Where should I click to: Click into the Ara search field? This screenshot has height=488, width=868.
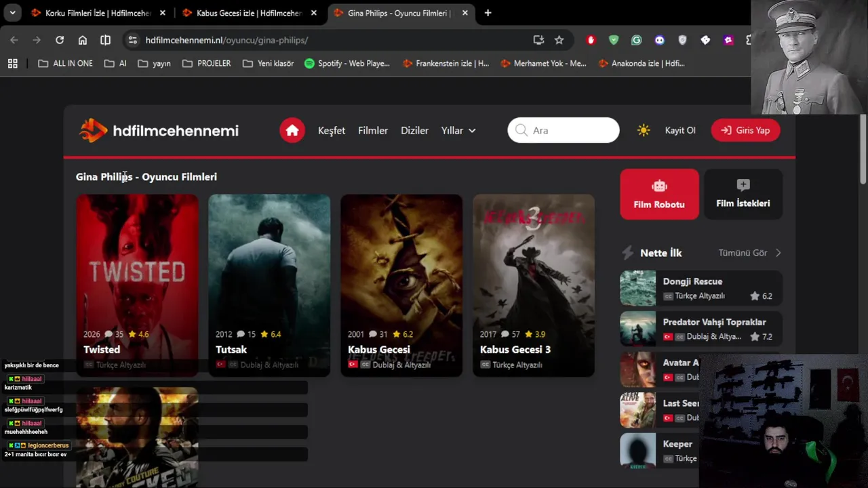point(564,130)
